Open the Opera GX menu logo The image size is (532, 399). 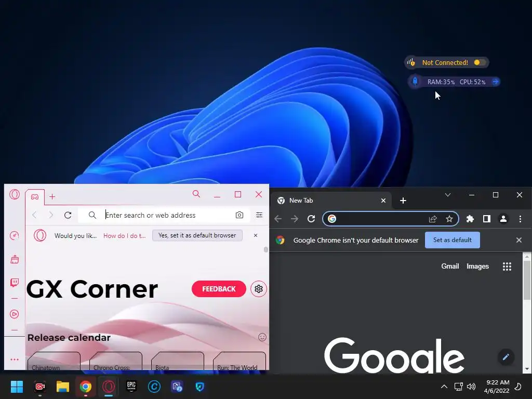coord(15,194)
